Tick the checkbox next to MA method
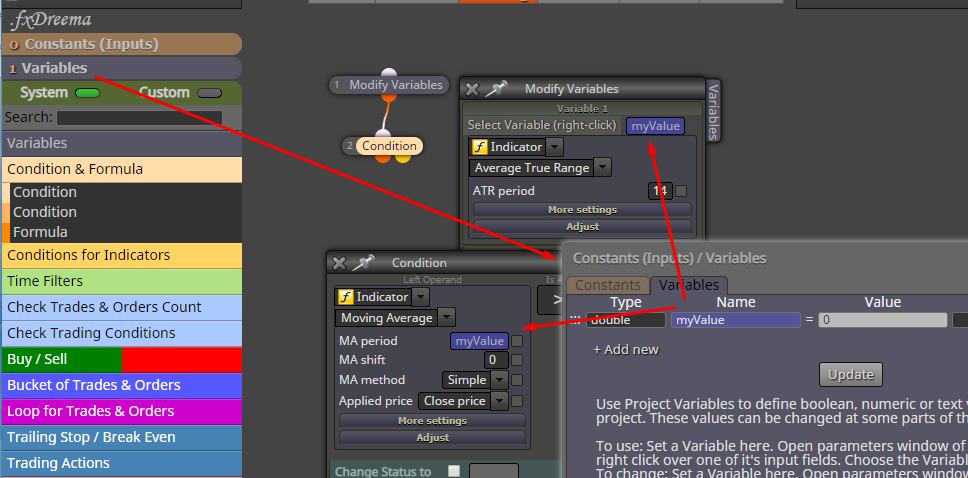 click(517, 380)
